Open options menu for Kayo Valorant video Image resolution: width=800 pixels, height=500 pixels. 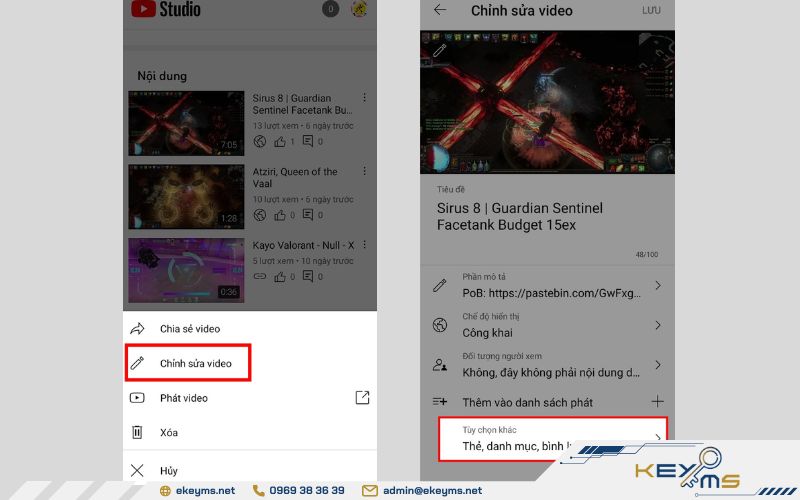click(364, 245)
